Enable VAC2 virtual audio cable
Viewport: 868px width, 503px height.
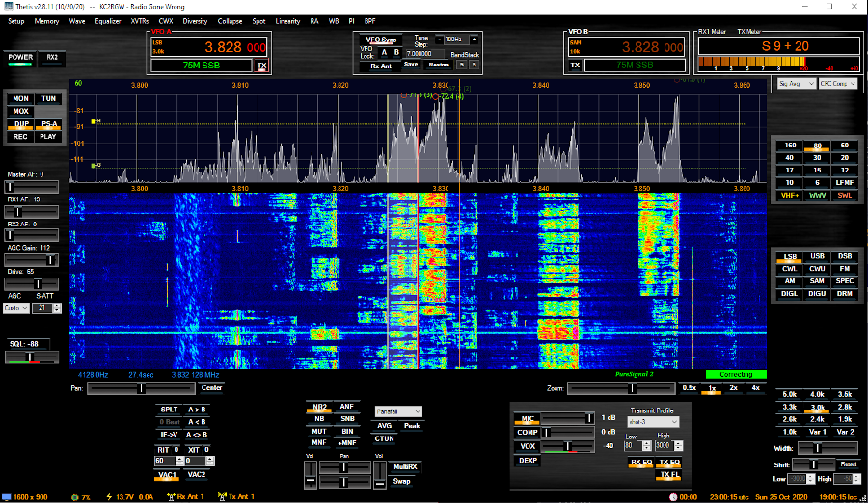coord(197,475)
